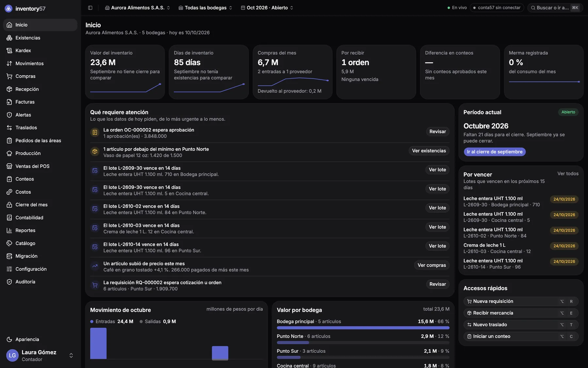The image size is (588, 368).
Task: Click Revisar for requisición RQ-000002
Action: coord(438,284)
